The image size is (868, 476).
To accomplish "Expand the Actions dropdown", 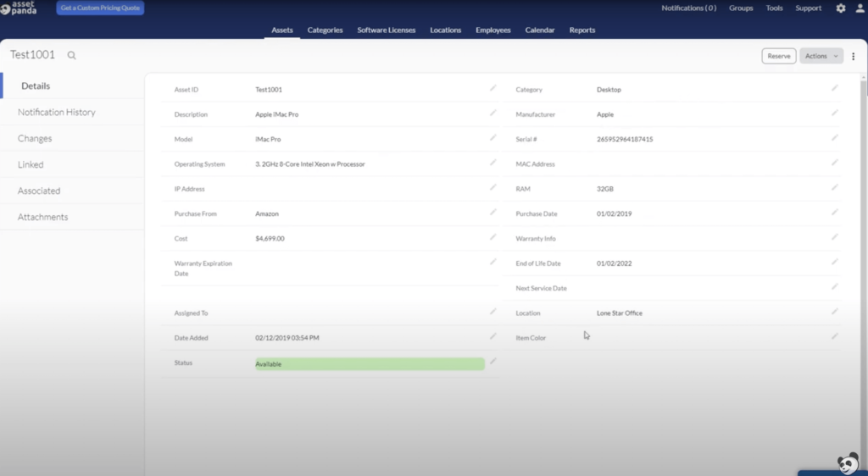I will (821, 56).
